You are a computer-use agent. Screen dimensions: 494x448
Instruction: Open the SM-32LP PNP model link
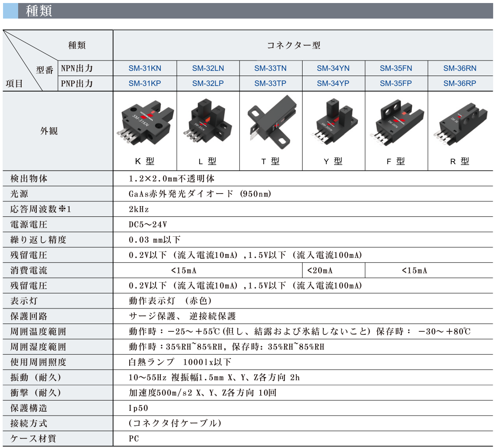[208, 83]
